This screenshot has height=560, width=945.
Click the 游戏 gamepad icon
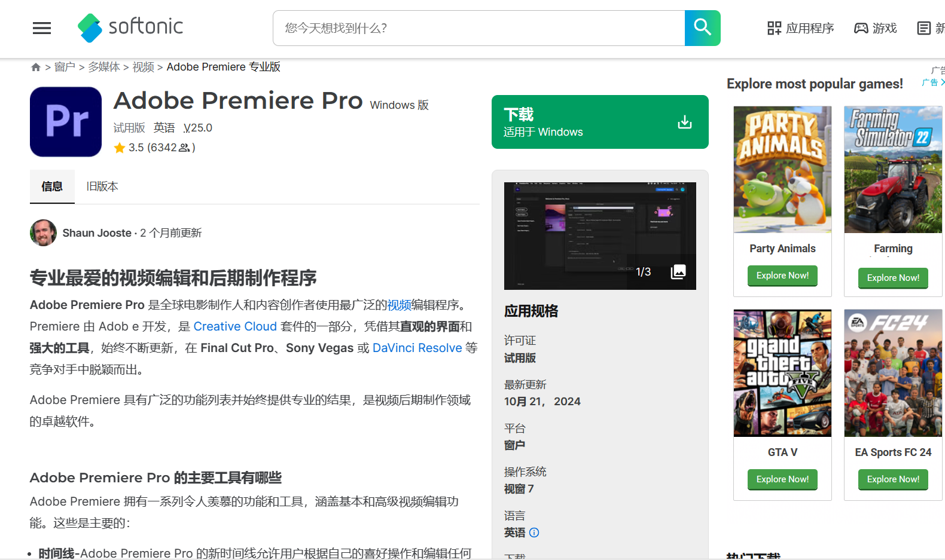[x=861, y=28]
